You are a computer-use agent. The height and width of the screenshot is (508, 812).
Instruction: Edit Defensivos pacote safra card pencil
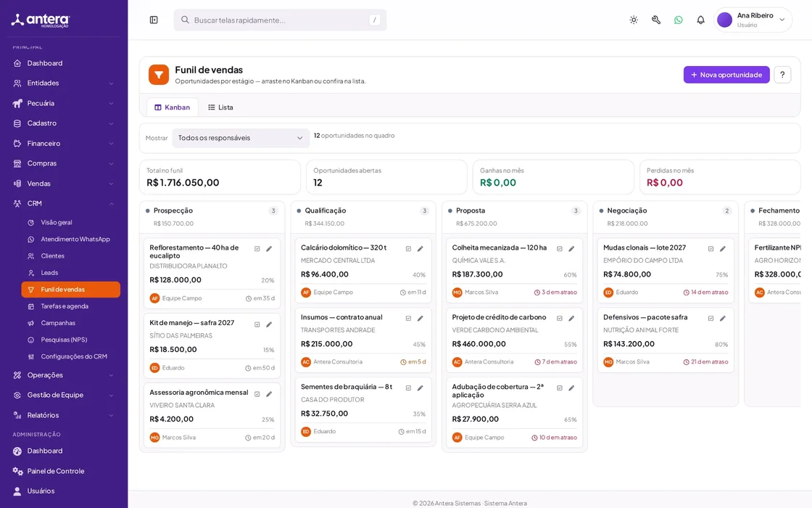click(x=723, y=319)
